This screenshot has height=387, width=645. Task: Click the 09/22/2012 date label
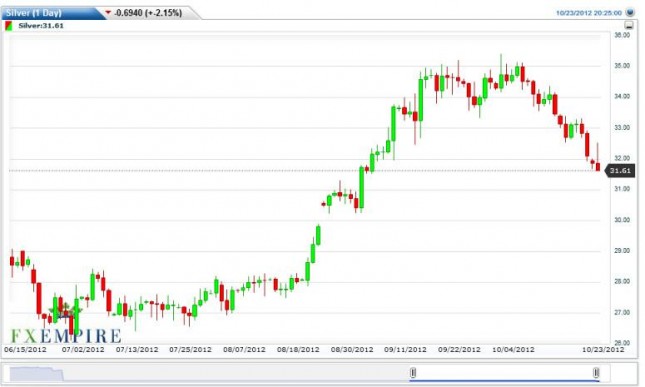point(459,350)
